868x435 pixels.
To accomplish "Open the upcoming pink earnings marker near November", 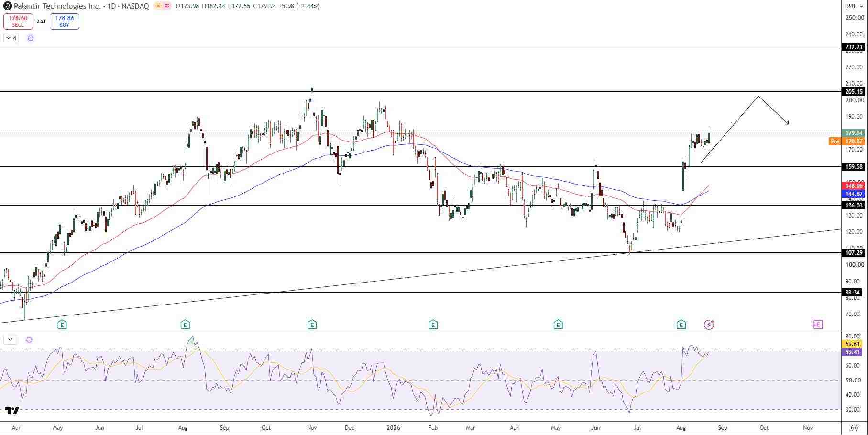I will point(817,325).
